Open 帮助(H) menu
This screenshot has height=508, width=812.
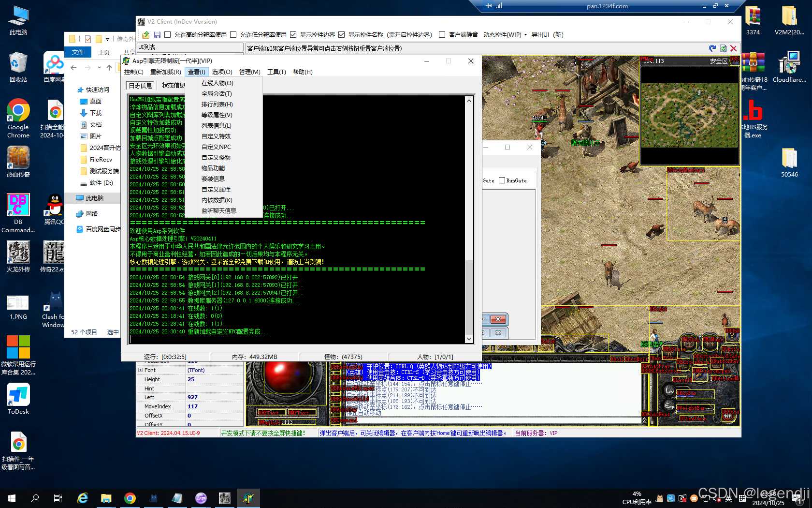[303, 72]
